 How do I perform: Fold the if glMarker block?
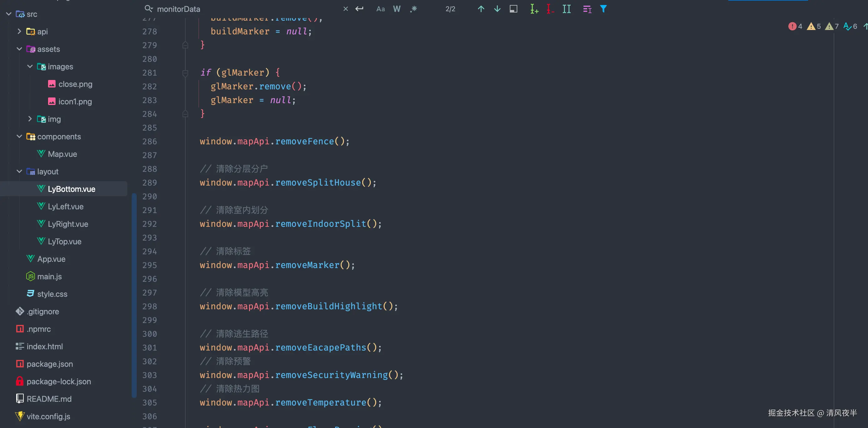[x=185, y=73]
